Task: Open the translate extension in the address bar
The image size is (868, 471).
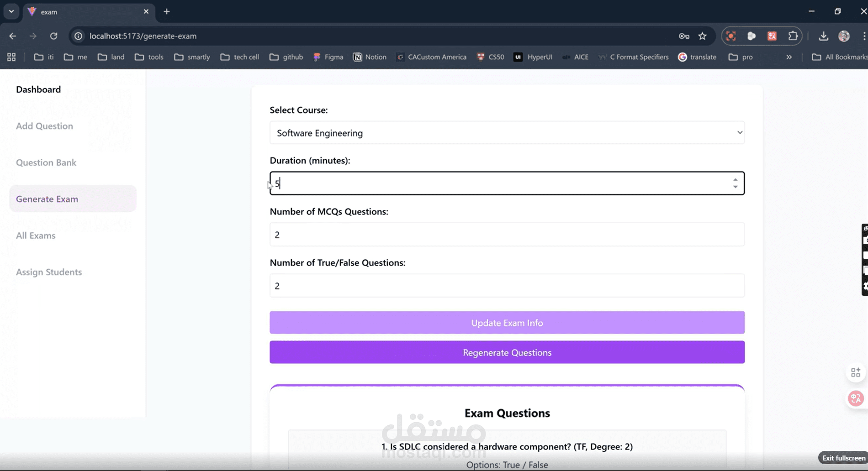Action: (x=772, y=36)
